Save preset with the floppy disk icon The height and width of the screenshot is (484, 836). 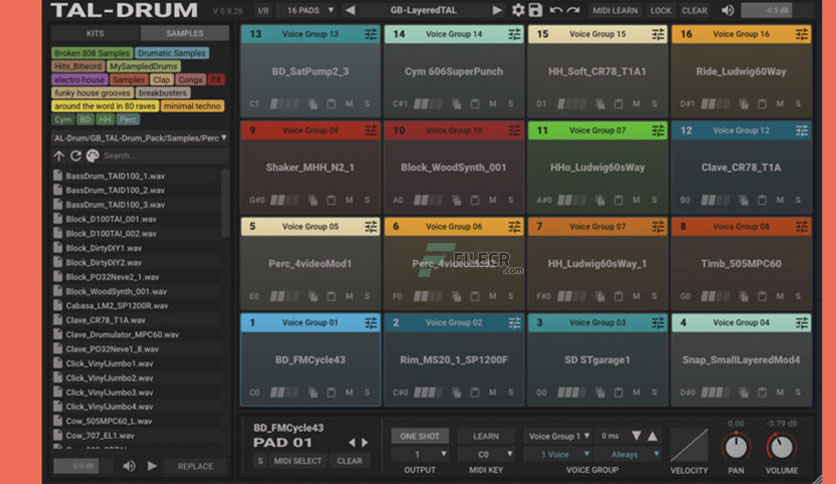535,10
